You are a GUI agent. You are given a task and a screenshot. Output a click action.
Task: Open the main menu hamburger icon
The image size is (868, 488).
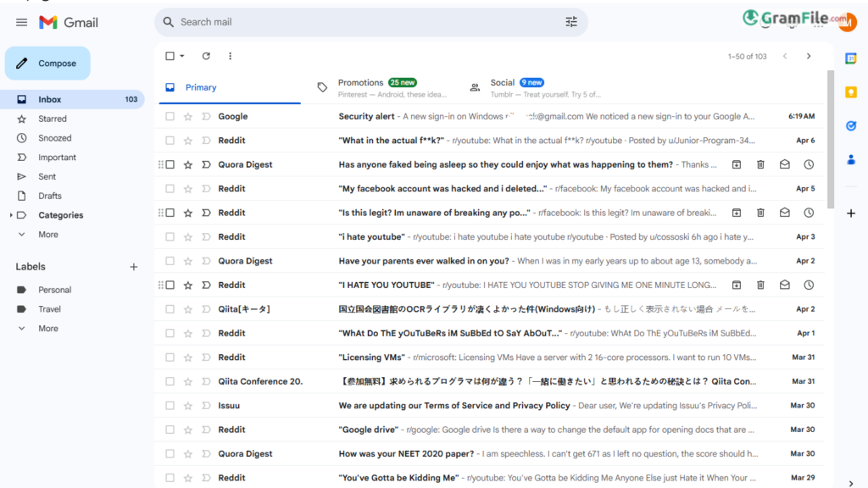(21, 23)
